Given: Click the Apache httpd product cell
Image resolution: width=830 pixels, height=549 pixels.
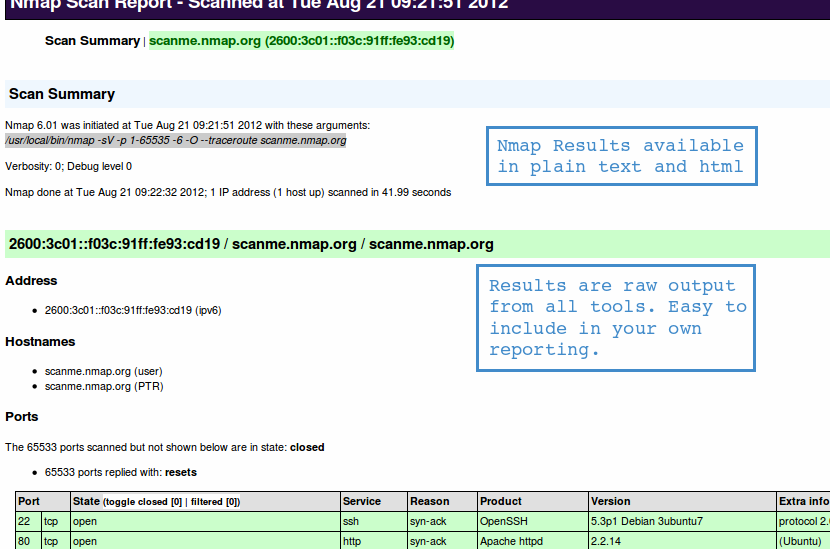Looking at the screenshot, I should point(533,541).
